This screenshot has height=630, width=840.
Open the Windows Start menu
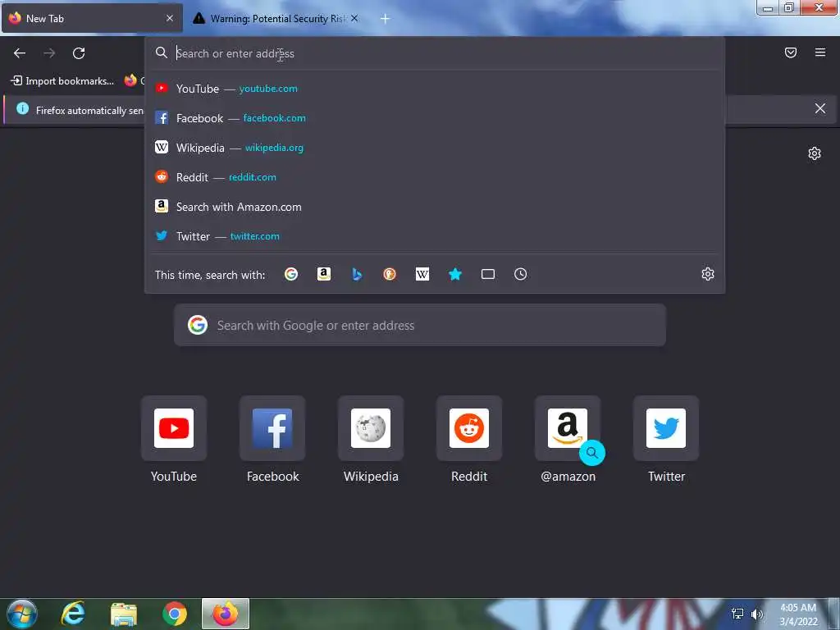click(22, 614)
